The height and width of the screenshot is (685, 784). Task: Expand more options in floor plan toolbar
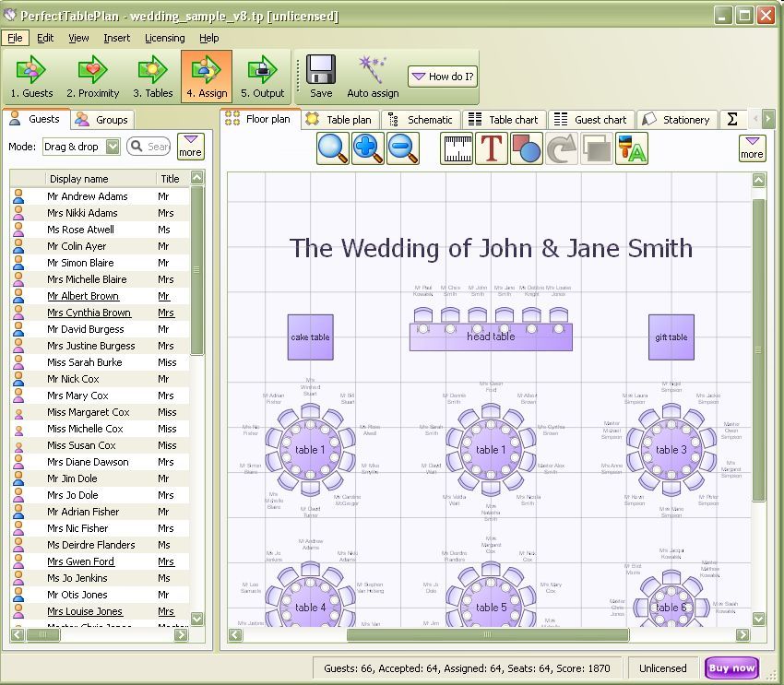click(x=752, y=148)
